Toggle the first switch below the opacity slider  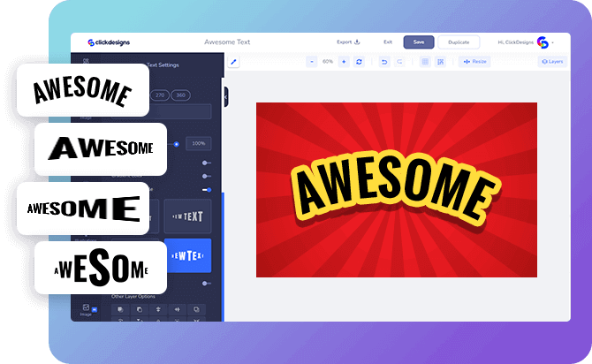(207, 163)
